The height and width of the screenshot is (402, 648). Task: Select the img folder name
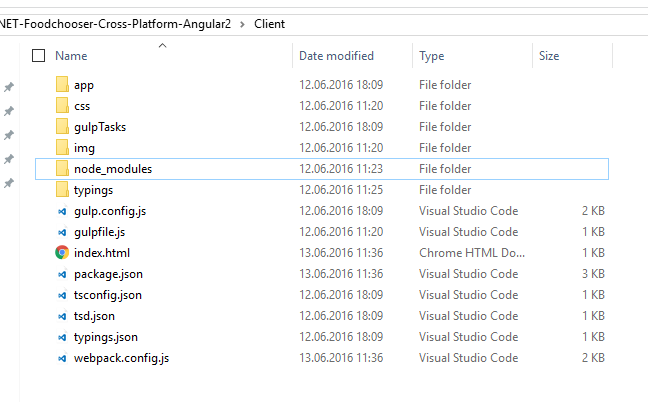pyautogui.click(x=84, y=148)
